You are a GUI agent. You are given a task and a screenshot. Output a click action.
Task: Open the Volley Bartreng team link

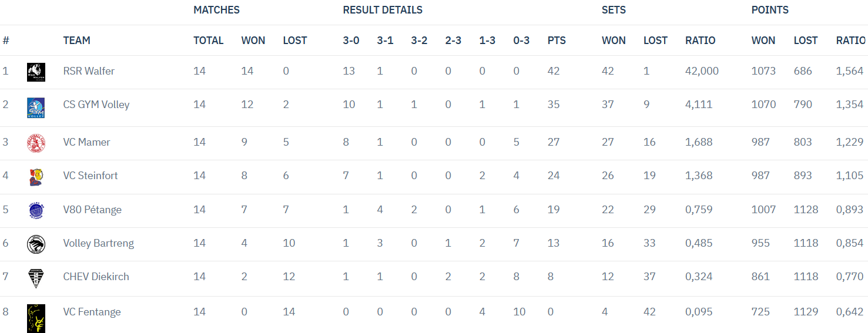click(99, 243)
